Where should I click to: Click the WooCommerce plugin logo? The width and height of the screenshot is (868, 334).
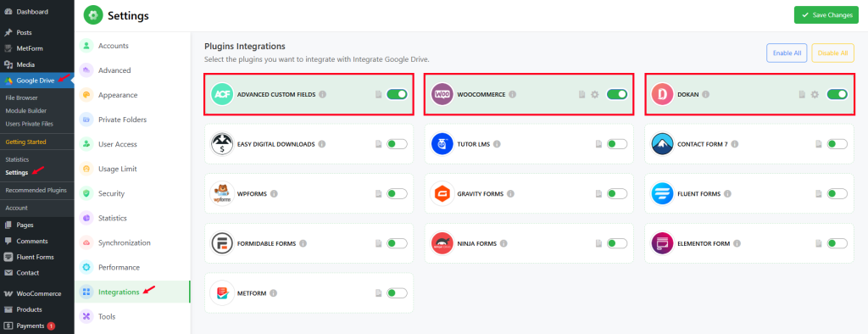[442, 94]
